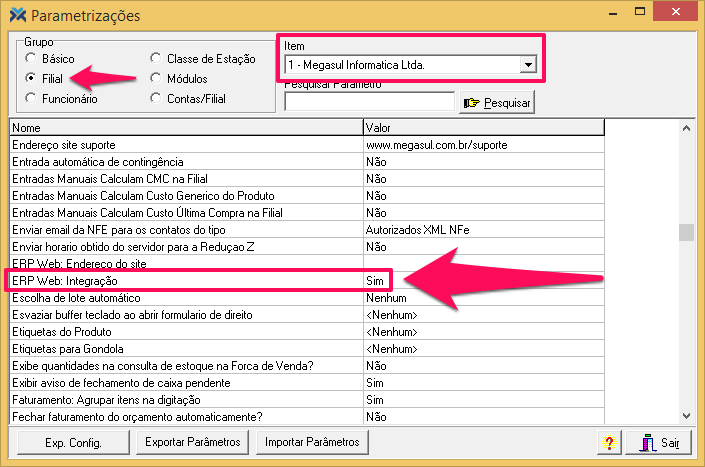
Task: Click the Pesquisar search button
Action: tap(497, 102)
